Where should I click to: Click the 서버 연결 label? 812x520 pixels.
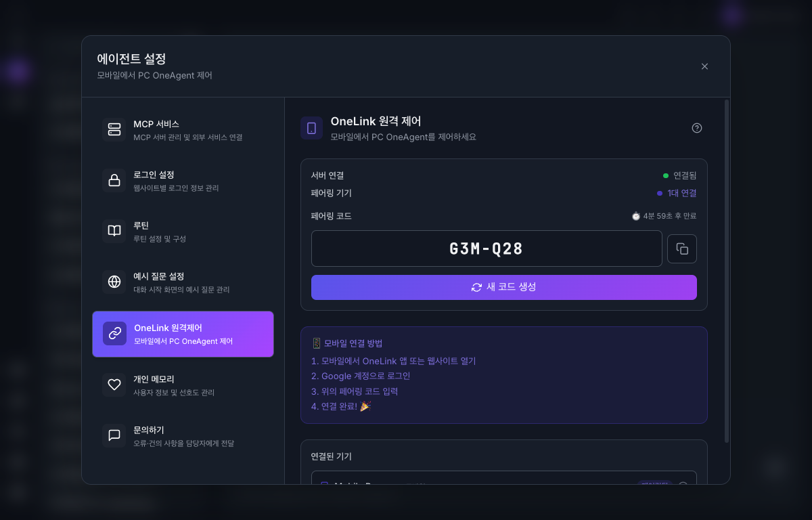328,175
